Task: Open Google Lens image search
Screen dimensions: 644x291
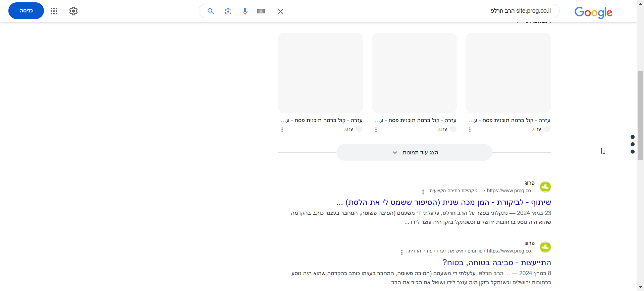Action: click(x=228, y=11)
